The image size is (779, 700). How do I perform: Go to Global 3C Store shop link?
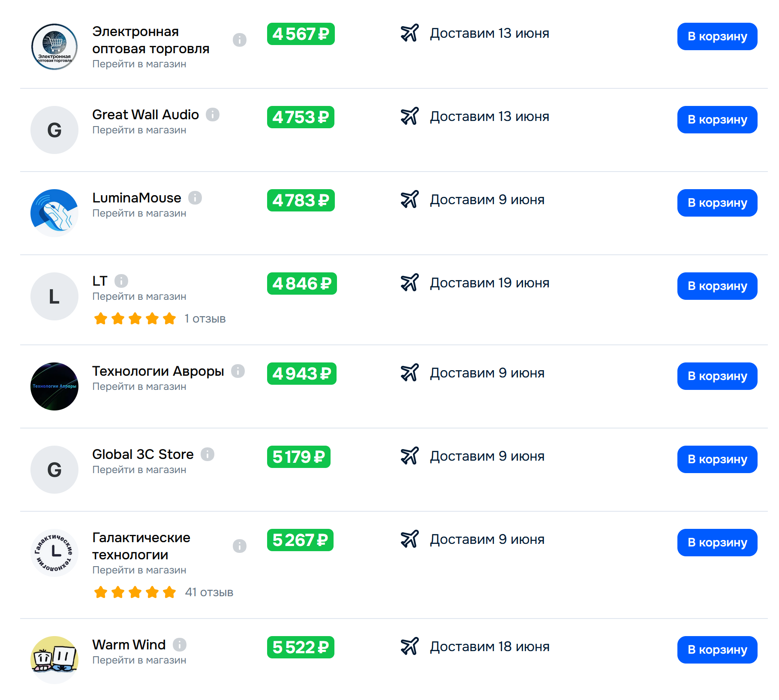coord(139,470)
